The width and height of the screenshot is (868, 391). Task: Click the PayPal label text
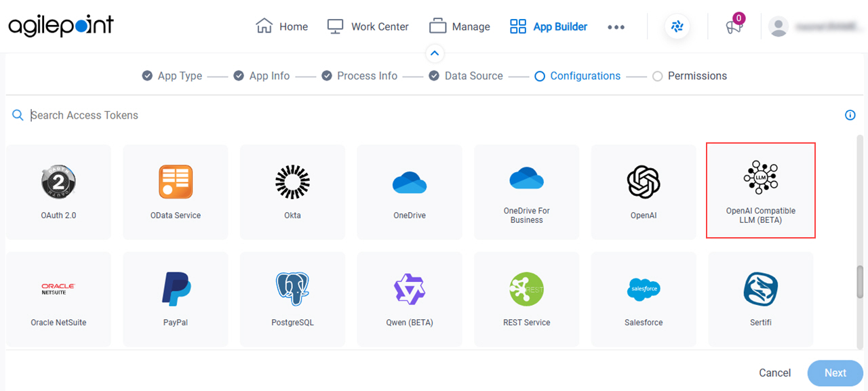point(176,323)
